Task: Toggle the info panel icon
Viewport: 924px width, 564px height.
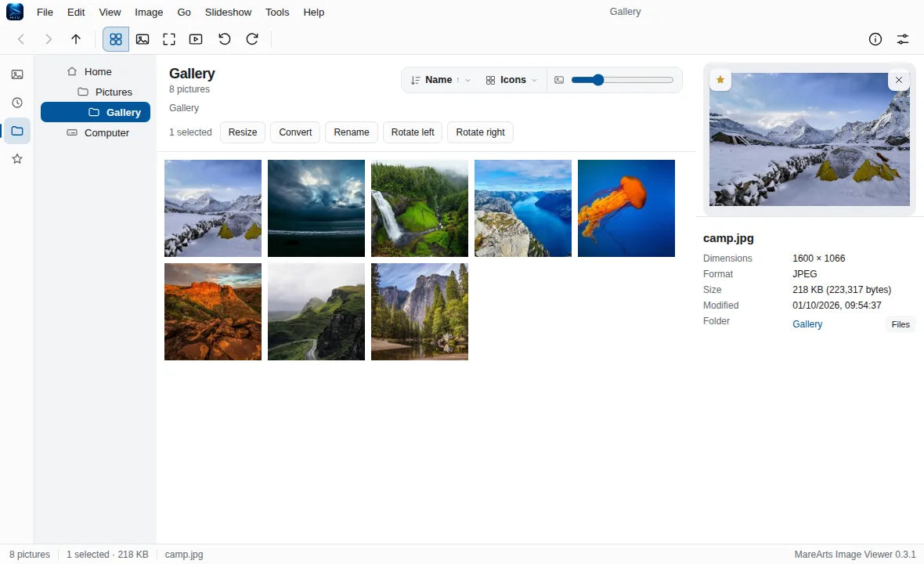Action: [875, 39]
